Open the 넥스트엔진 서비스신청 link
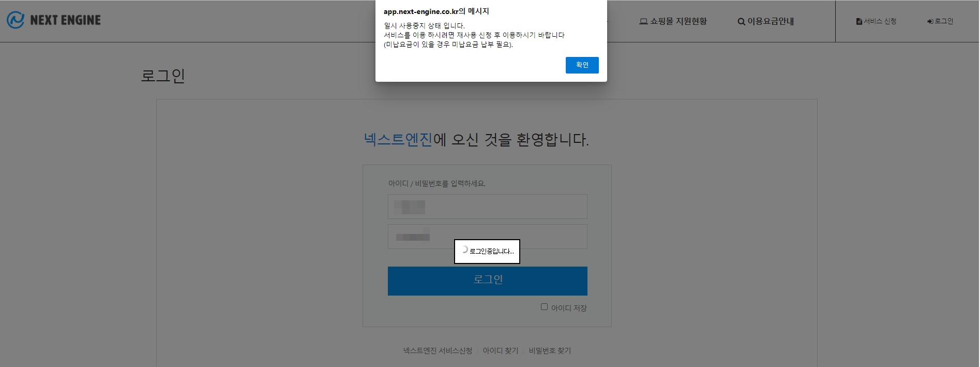This screenshot has width=980, height=367. point(438,350)
